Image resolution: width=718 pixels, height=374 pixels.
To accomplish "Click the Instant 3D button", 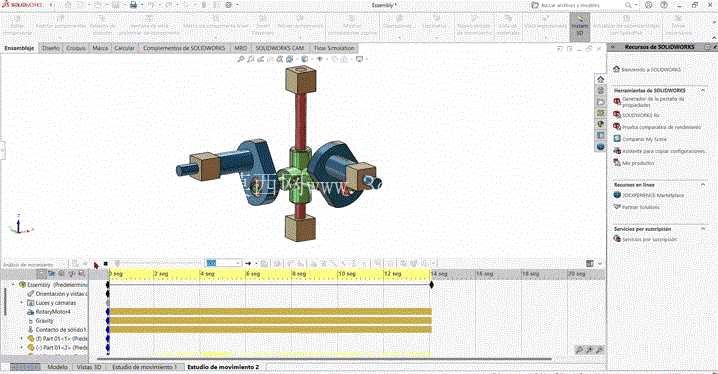I will 580,27.
